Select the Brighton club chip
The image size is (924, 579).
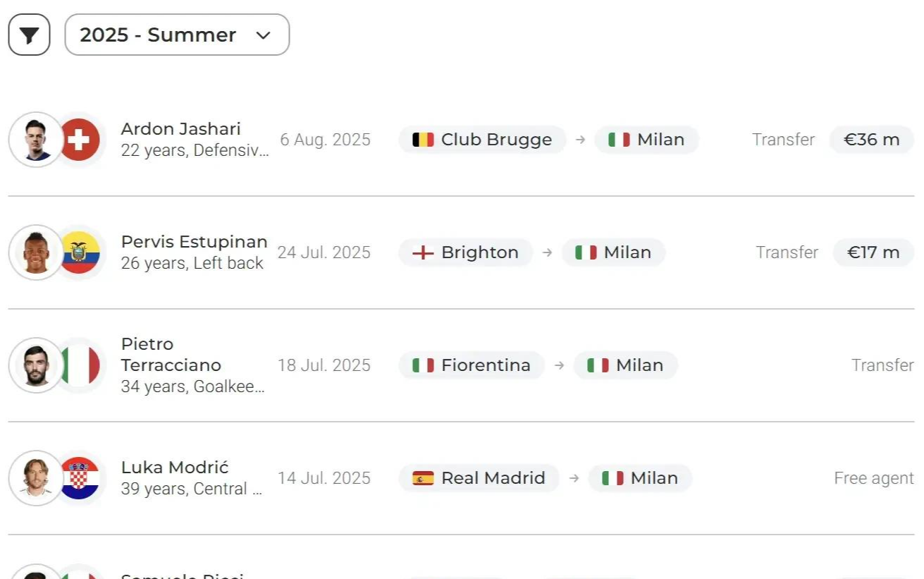465,252
